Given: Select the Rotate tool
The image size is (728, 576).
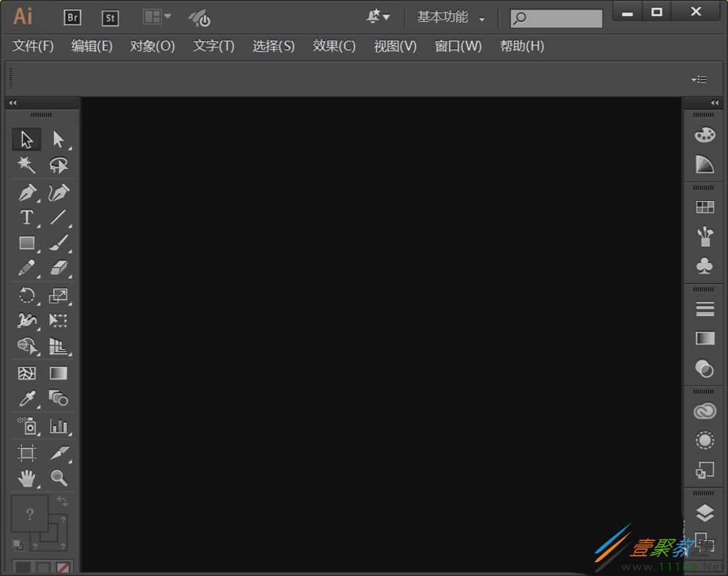Looking at the screenshot, I should (x=26, y=295).
